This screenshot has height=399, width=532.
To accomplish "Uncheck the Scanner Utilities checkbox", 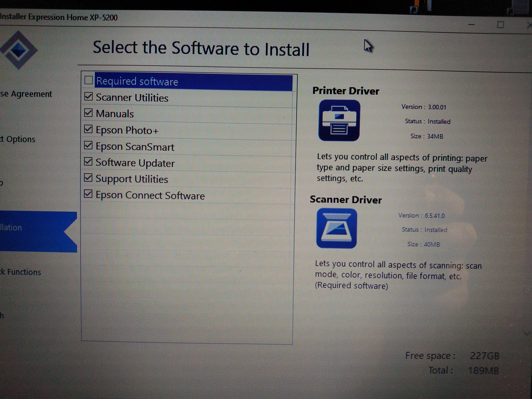I will coord(88,96).
